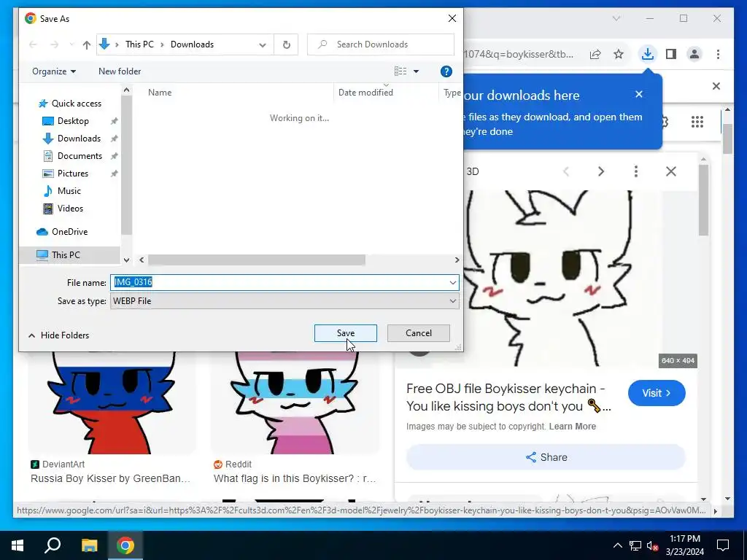The image size is (747, 560).
Task: Click the navigation pane down scroll arrow
Action: 126,260
